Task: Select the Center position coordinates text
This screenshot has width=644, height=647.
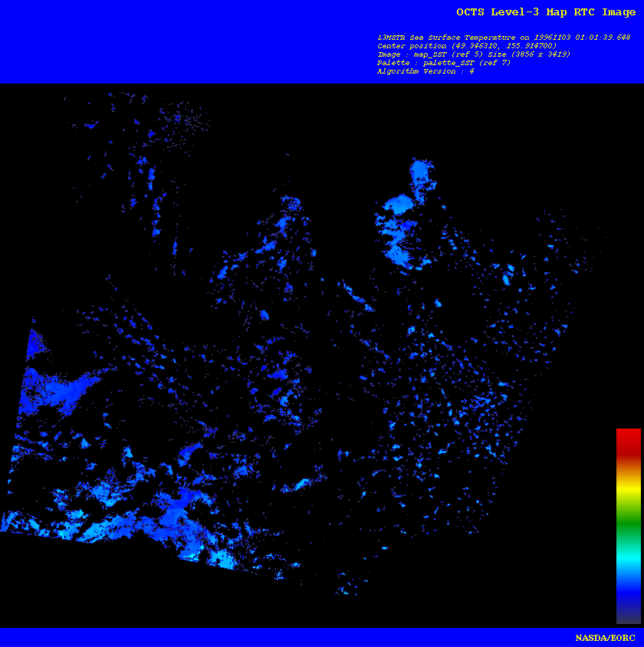Action: pos(467,46)
